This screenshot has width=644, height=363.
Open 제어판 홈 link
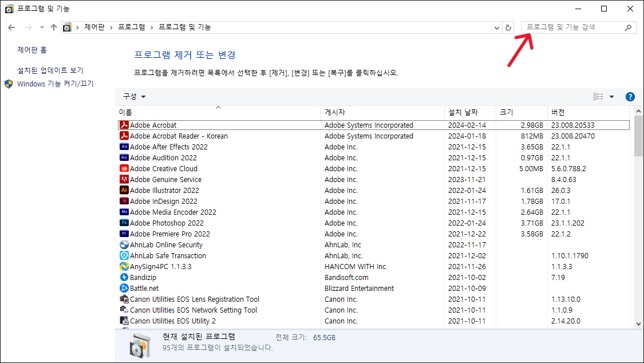pos(32,50)
